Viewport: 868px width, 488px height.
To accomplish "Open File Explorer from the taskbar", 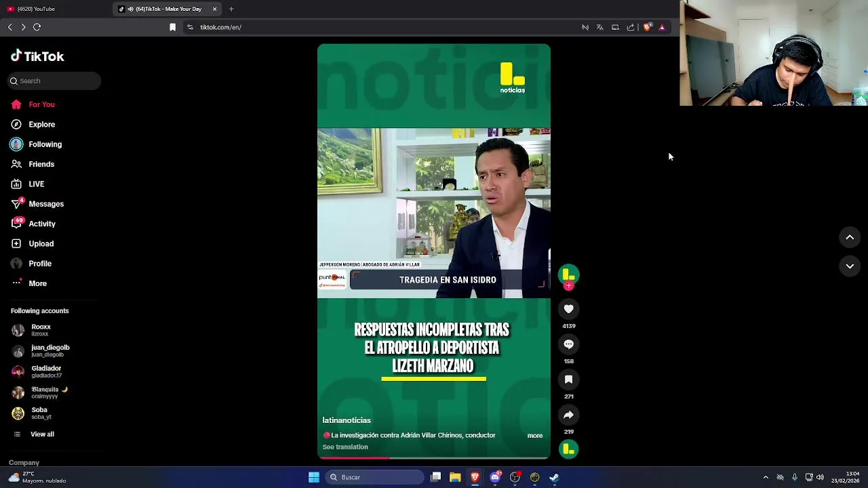I will (x=455, y=477).
